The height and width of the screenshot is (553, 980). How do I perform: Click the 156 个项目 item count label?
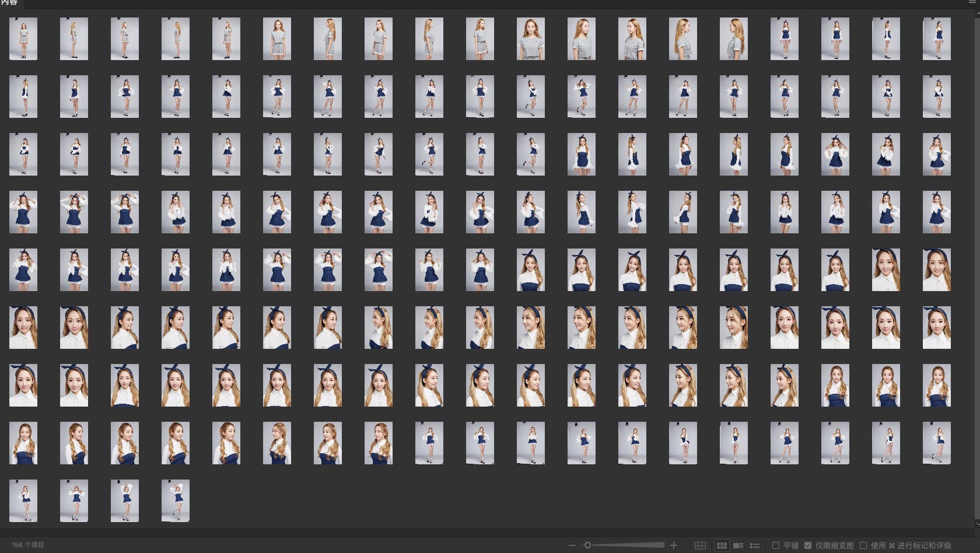pyautogui.click(x=28, y=545)
